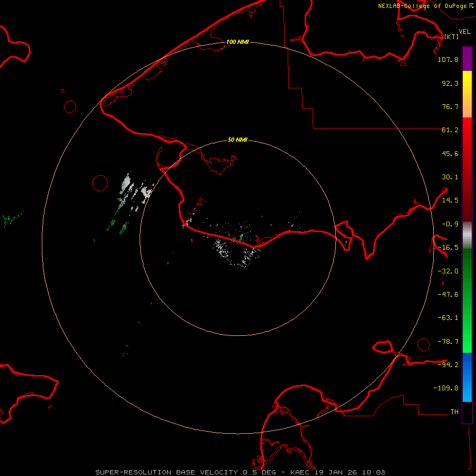Image resolution: width=476 pixels, height=476 pixels.
Task: Select the -16.5 legend value
Action: coord(448,248)
